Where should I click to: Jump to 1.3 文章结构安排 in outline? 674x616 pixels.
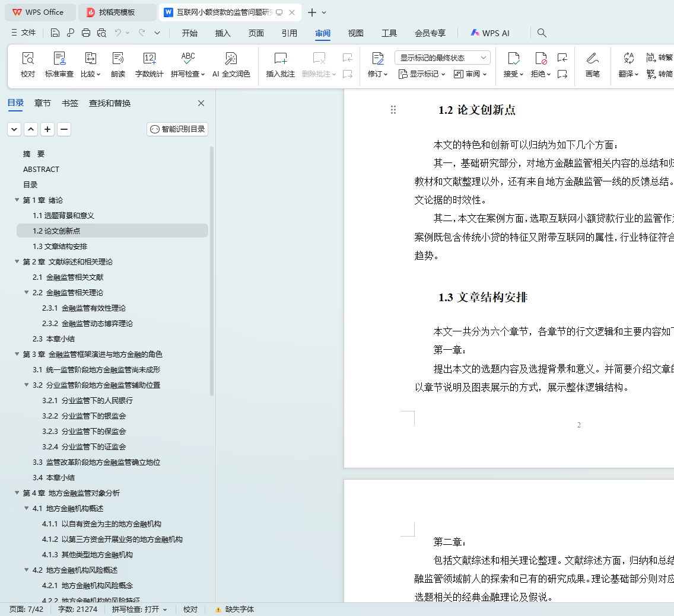click(60, 246)
